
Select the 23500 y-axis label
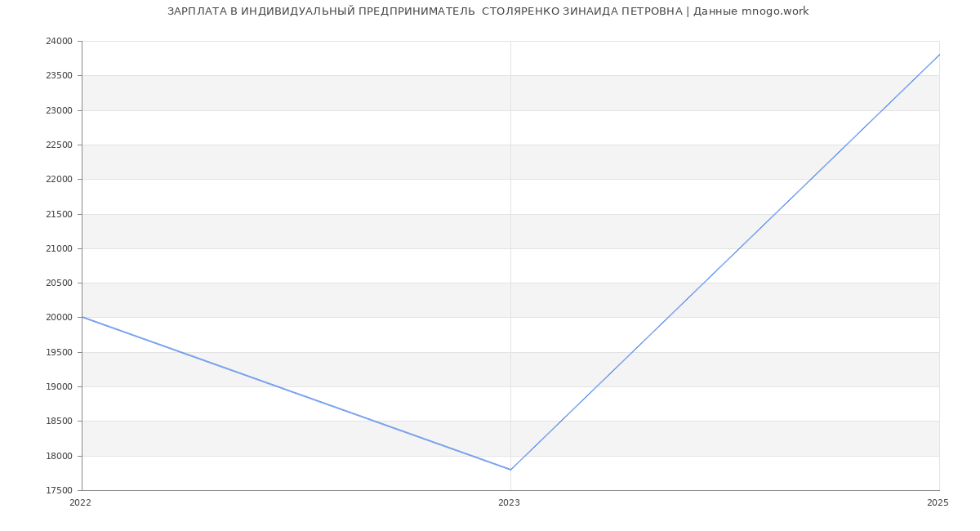click(59, 76)
